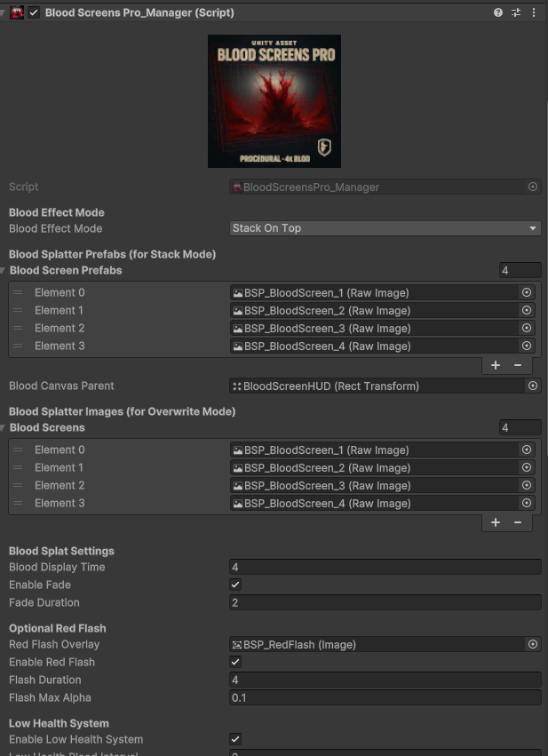
Task: Click the Flash Max Alpha value field
Action: click(x=385, y=698)
